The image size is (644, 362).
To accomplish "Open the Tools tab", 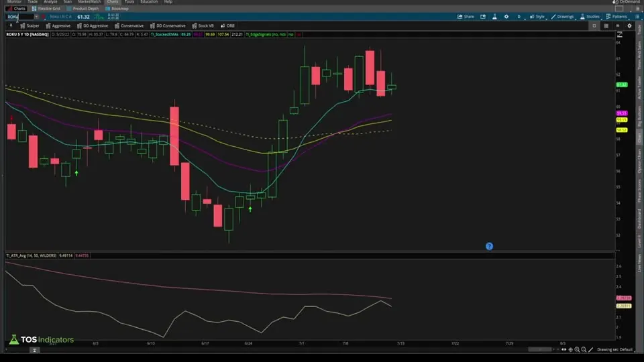I will 129,1.
